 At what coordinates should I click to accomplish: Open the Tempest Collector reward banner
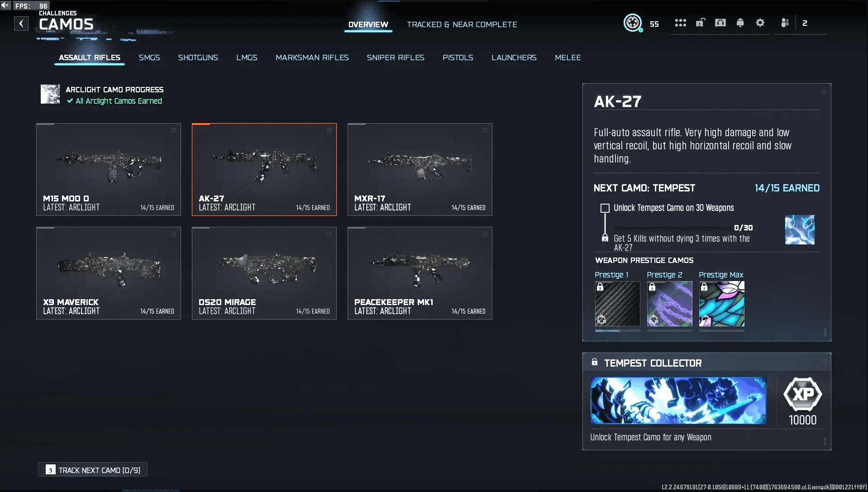(x=678, y=401)
